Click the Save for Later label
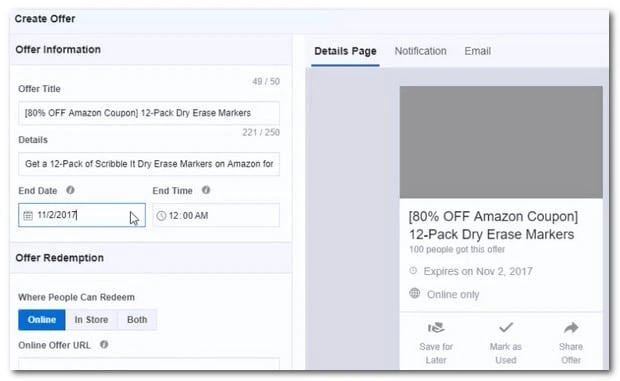The width and height of the screenshot is (620, 381). tap(436, 353)
